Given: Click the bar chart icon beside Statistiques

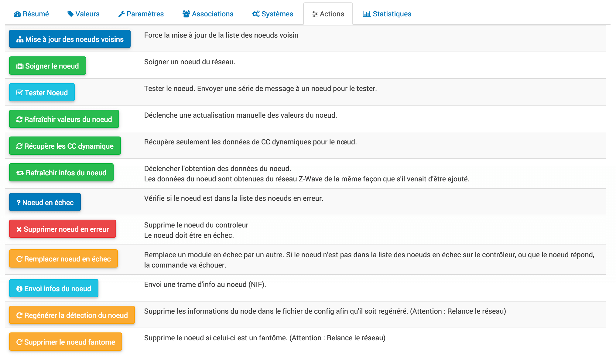Looking at the screenshot, I should click(x=367, y=14).
